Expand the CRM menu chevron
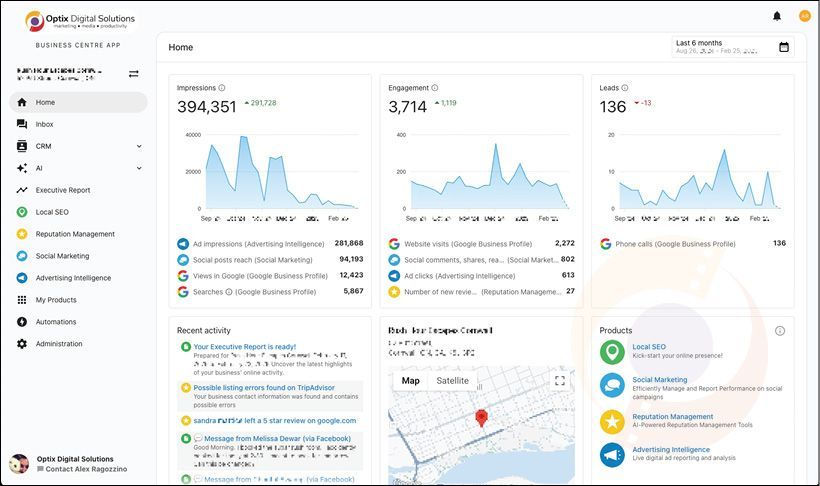This screenshot has width=820, height=486. click(139, 146)
